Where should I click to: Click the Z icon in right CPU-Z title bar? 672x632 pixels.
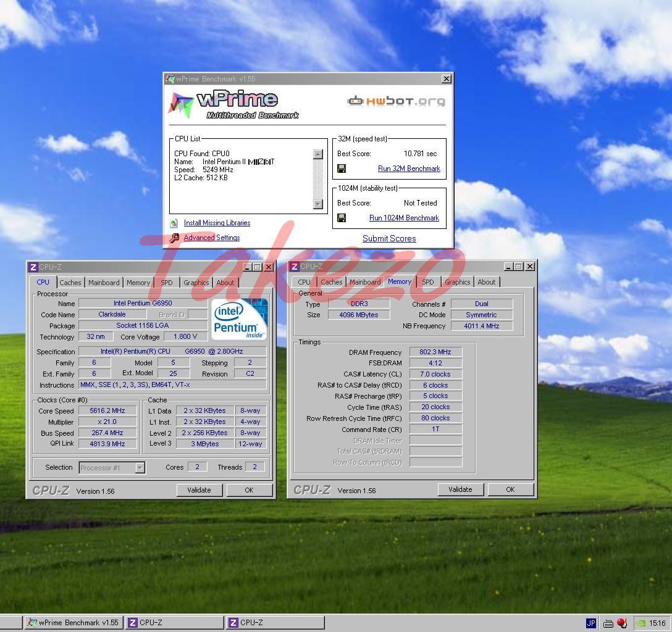[295, 267]
